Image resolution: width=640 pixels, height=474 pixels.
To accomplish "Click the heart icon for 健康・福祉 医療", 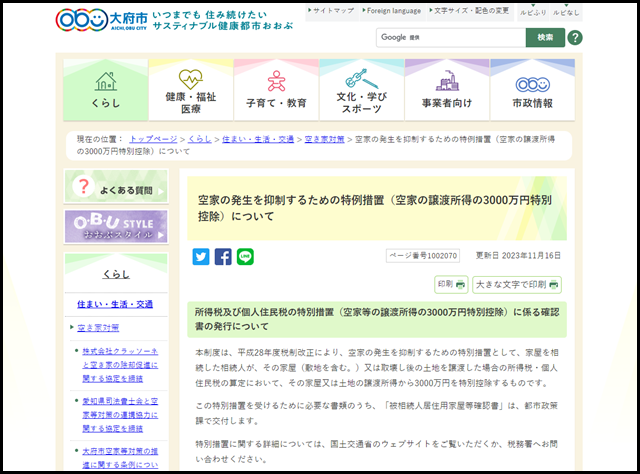I will [191, 79].
